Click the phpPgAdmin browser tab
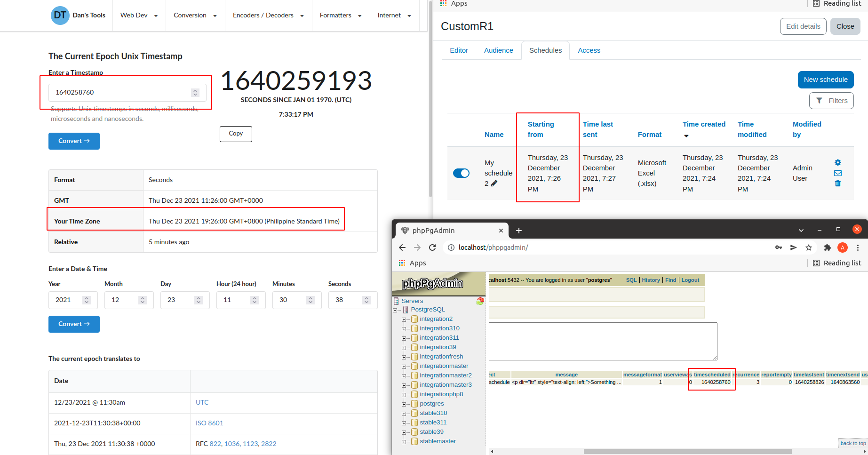This screenshot has height=455, width=868. pyautogui.click(x=452, y=231)
